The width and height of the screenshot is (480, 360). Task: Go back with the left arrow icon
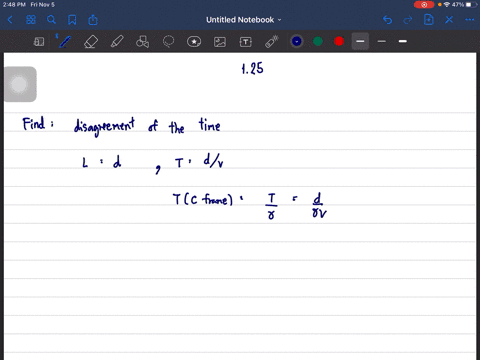10,20
